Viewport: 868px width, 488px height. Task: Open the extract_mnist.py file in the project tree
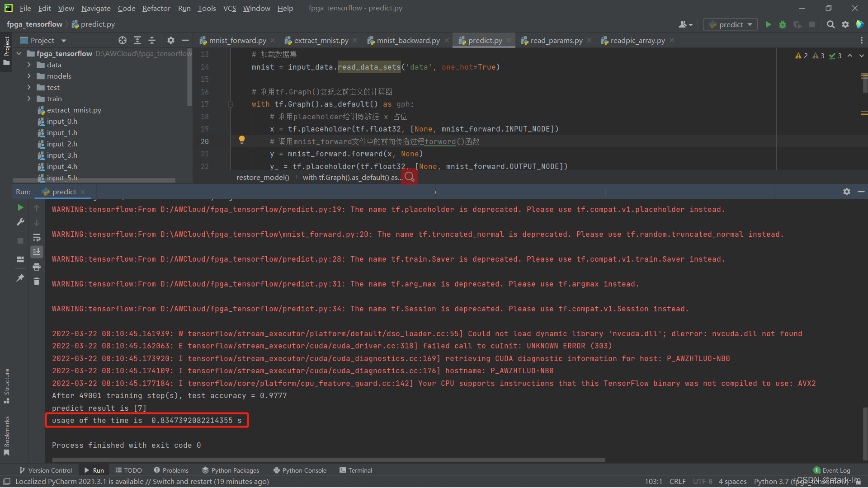point(74,110)
